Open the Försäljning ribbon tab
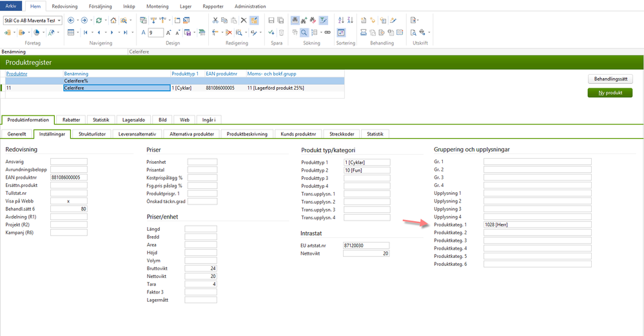This screenshot has width=644, height=336. 100,6
